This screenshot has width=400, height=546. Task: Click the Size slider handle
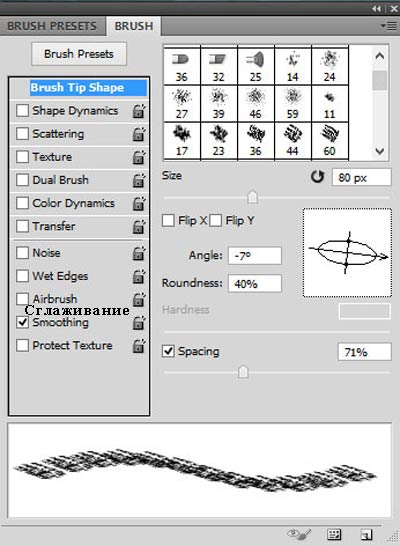(x=252, y=197)
